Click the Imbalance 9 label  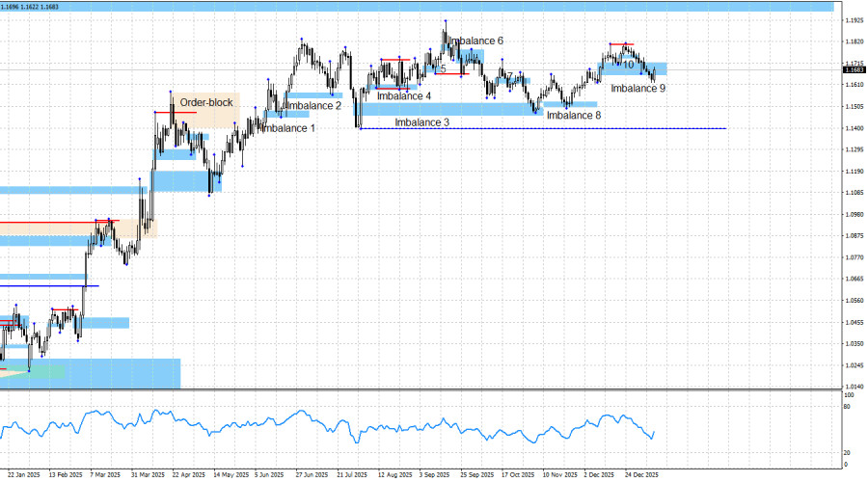pyautogui.click(x=637, y=88)
